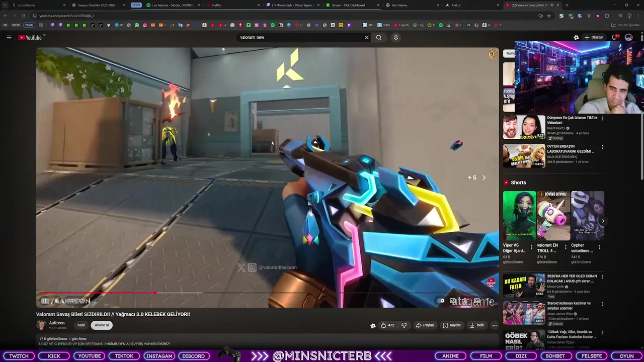Switch to the Stream - Kick Dashboard tab
The image size is (644, 362).
point(352,5)
